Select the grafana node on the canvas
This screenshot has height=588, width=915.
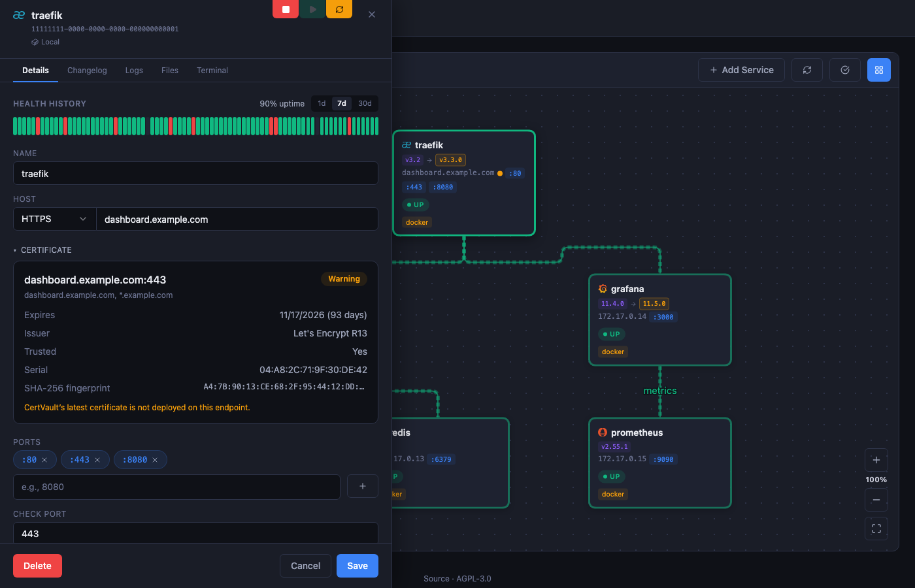click(x=660, y=320)
